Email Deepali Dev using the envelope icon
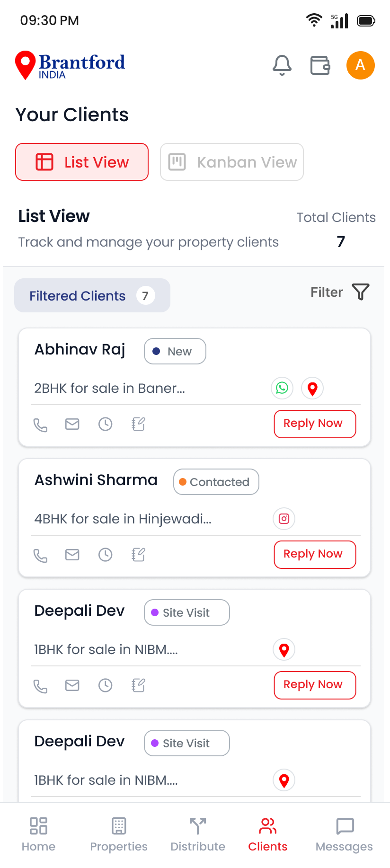The width and height of the screenshot is (390, 868). tap(72, 685)
